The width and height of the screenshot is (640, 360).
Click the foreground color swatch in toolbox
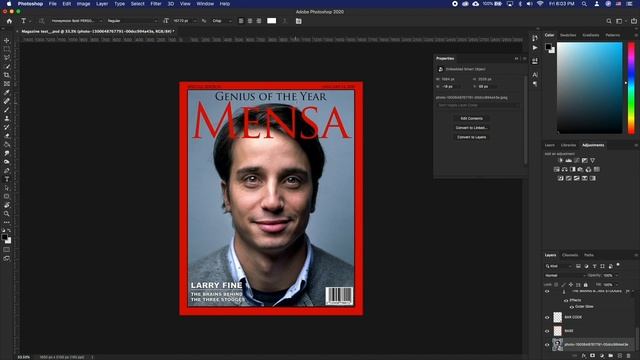click(4, 238)
